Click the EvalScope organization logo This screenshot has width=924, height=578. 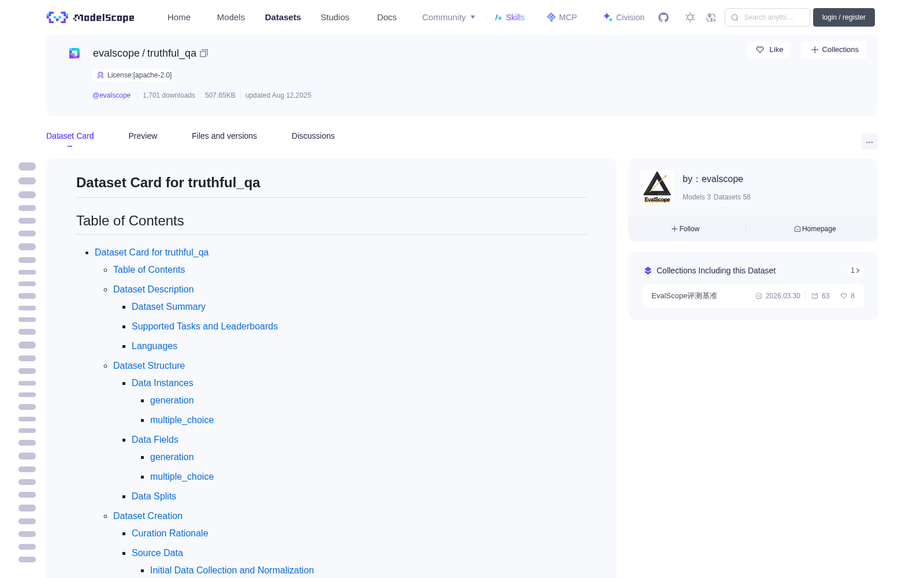657,187
